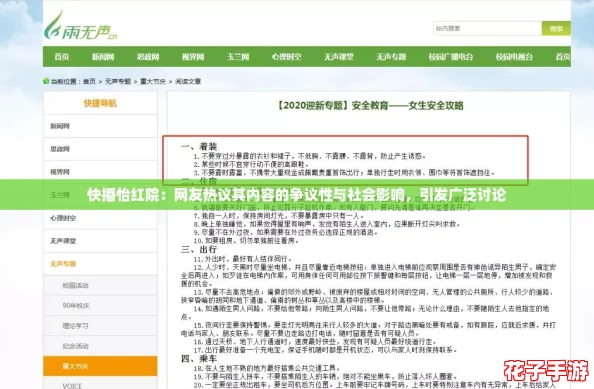Click the 重大节庆 link in the breadcrumb trail
The image size is (594, 389).
[x=153, y=81]
